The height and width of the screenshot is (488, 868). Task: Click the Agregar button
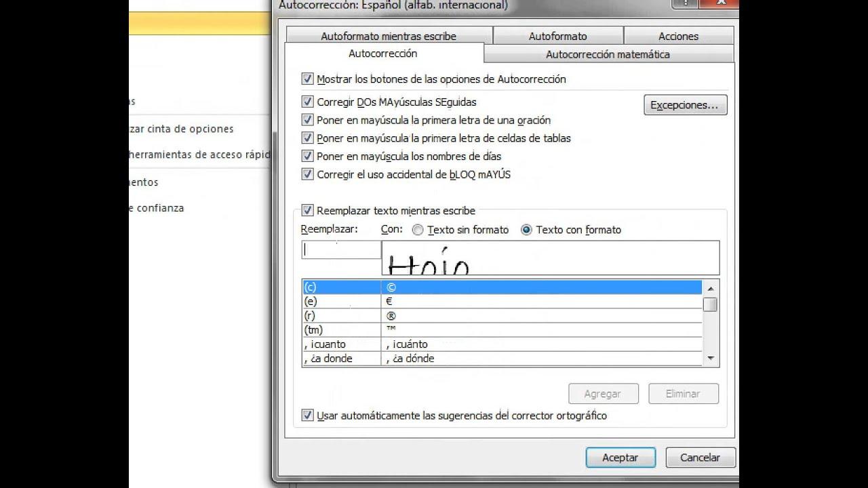click(x=603, y=394)
